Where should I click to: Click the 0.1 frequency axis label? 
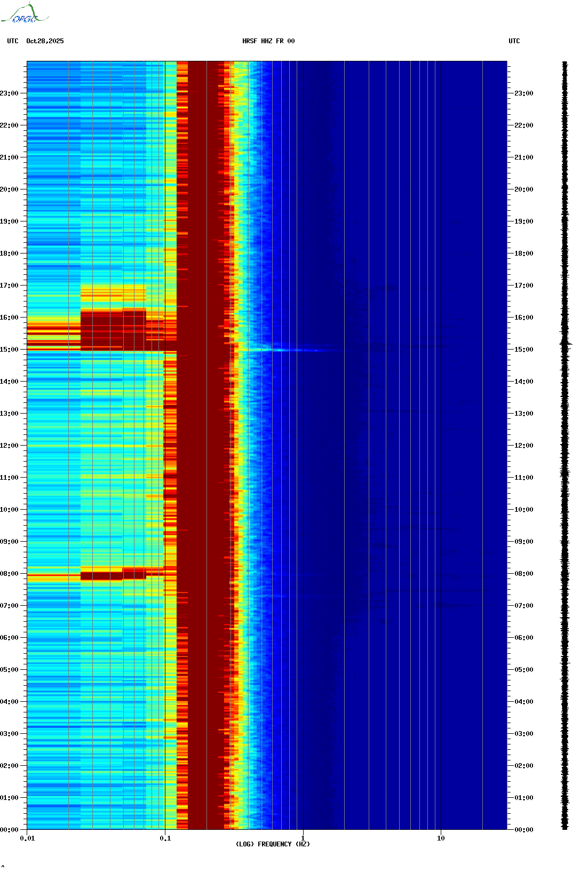click(x=165, y=838)
